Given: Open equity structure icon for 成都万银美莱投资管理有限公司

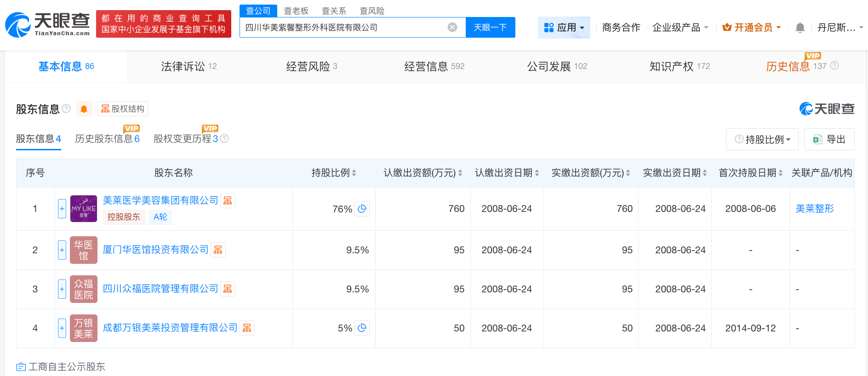Looking at the screenshot, I should click(247, 328).
